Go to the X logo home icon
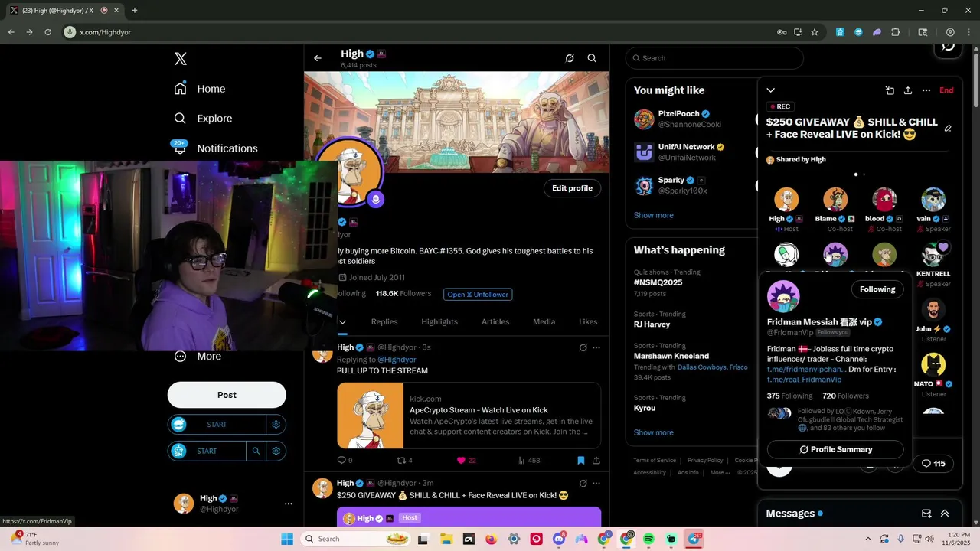The height and width of the screenshot is (551, 980). [181, 59]
